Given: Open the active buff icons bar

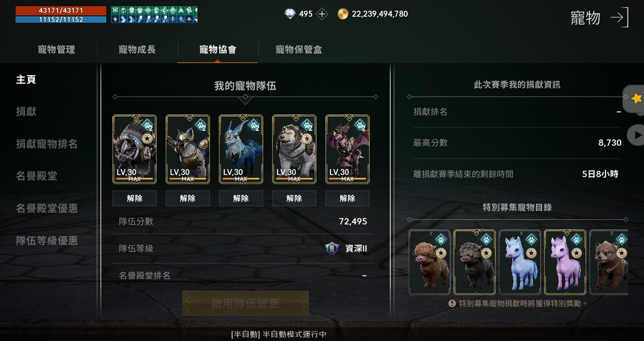Looking at the screenshot, I should [154, 15].
